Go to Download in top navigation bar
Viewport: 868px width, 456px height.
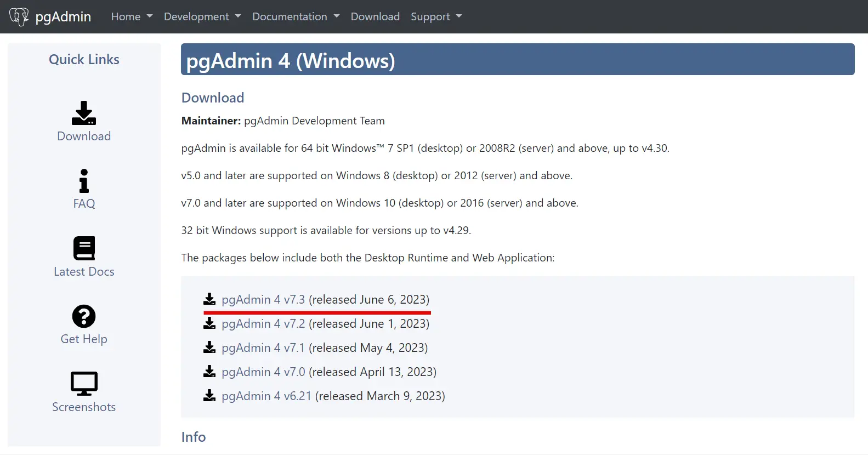(x=375, y=16)
